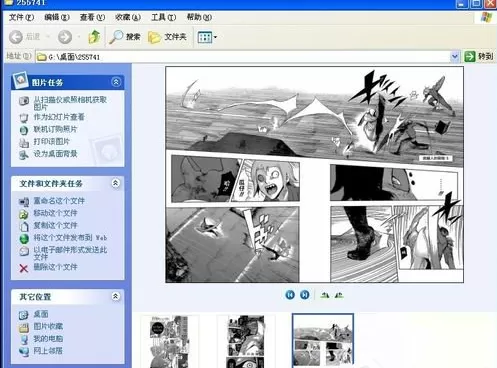The width and height of the screenshot is (497, 368).
Task: Open My Computer (我的电脑) in Other Places
Action: [x=48, y=339]
